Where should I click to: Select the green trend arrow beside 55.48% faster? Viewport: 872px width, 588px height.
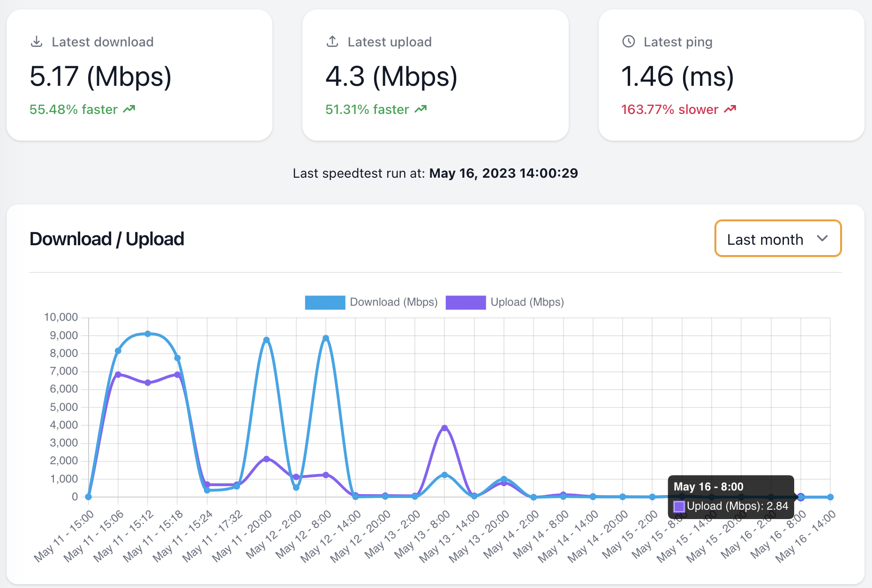pos(128,108)
